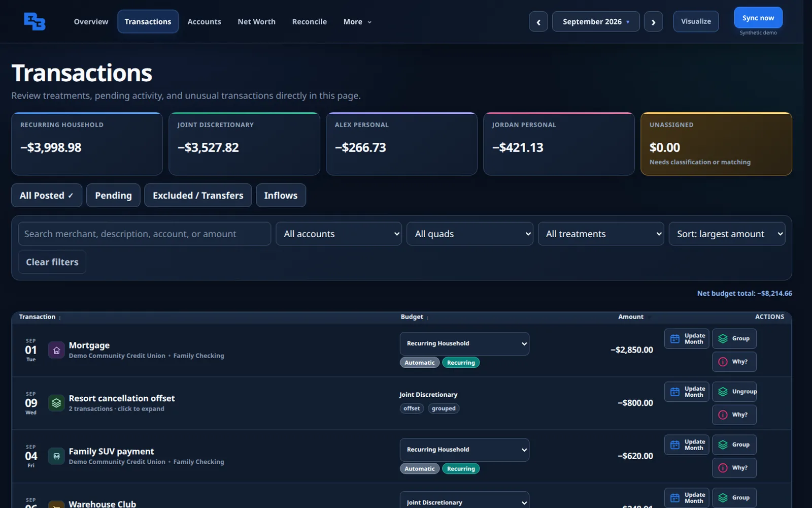
Task: Click Recurring tag on the Mortgage row
Action: [x=461, y=363]
